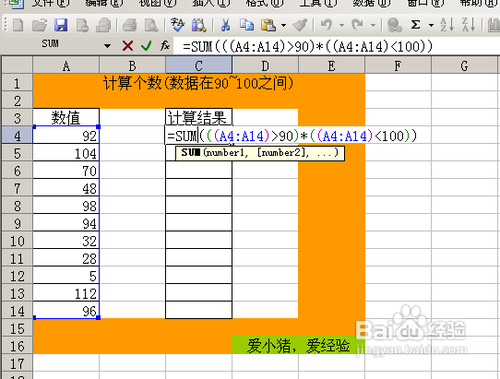Select row 4 header
The height and width of the screenshot is (379, 500).
click(17, 135)
